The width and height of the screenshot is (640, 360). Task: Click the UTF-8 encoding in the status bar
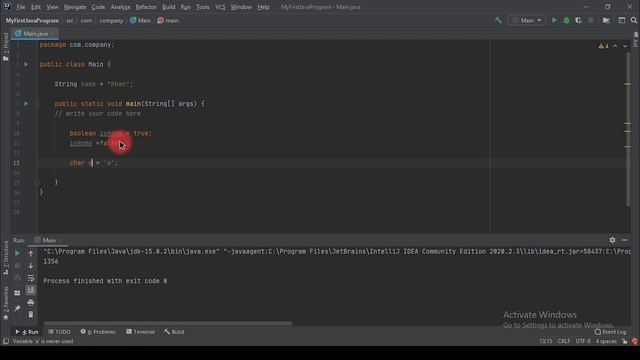(x=583, y=341)
